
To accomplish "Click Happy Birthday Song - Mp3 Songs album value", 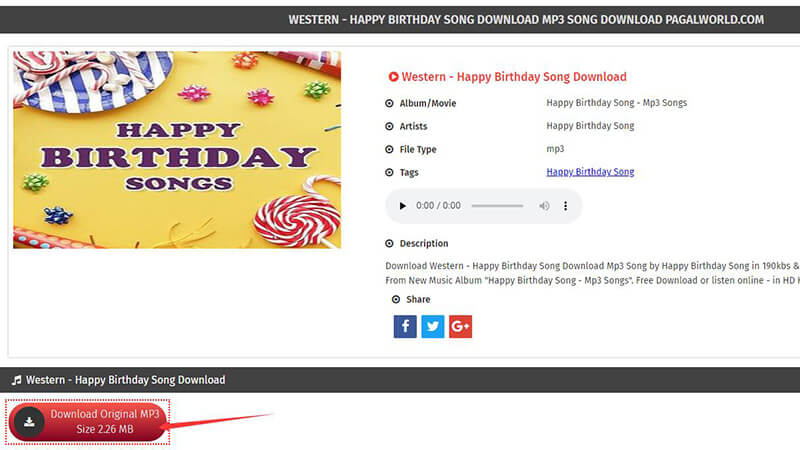I will pyautogui.click(x=616, y=103).
